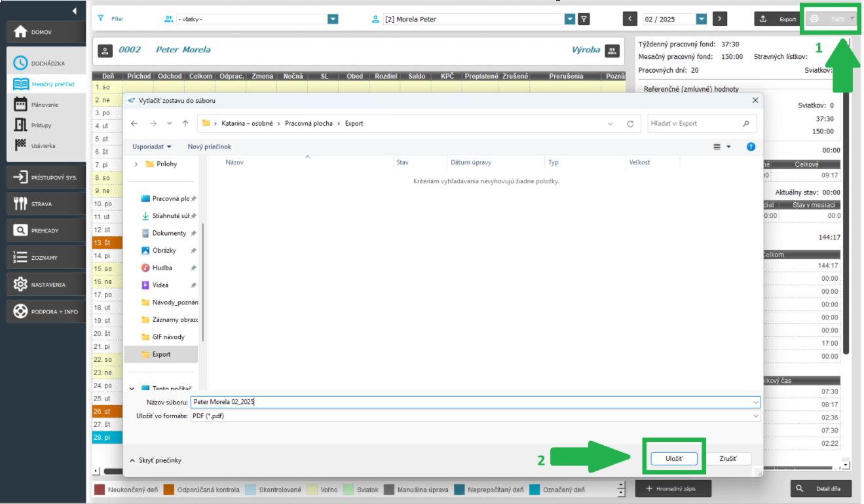Click refresh button in file dialog
The height and width of the screenshot is (504, 864).
point(630,124)
